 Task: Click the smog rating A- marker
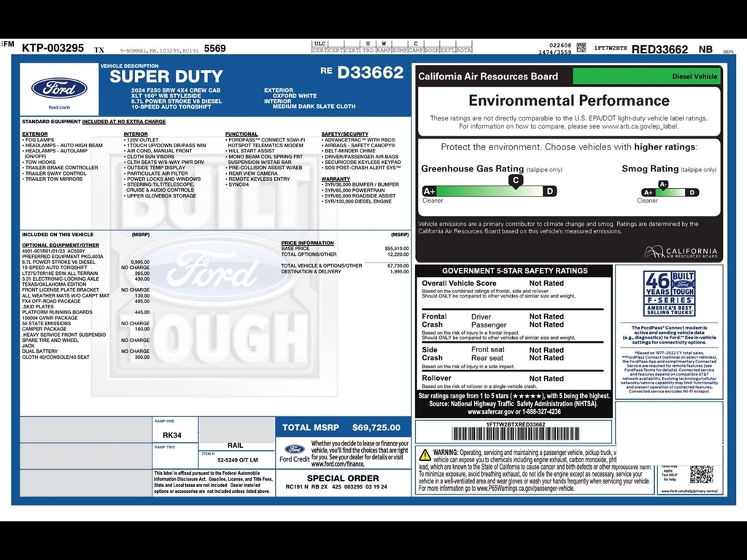(663, 184)
